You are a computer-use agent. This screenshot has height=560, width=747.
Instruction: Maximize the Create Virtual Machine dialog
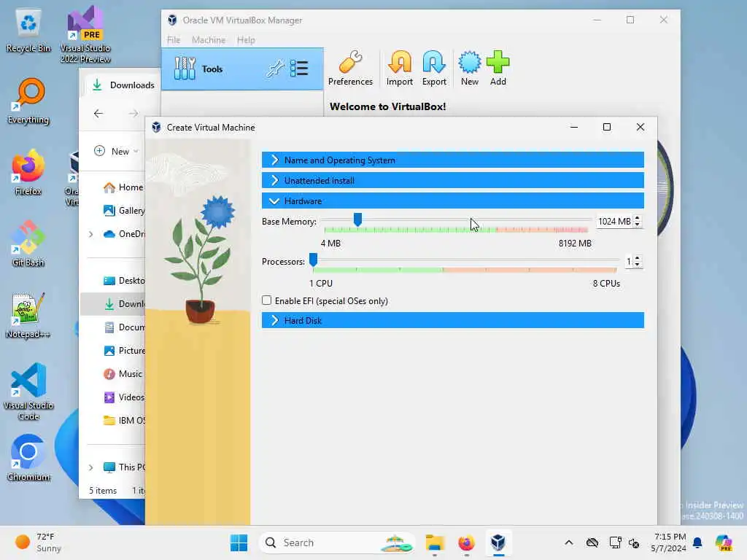coord(606,127)
